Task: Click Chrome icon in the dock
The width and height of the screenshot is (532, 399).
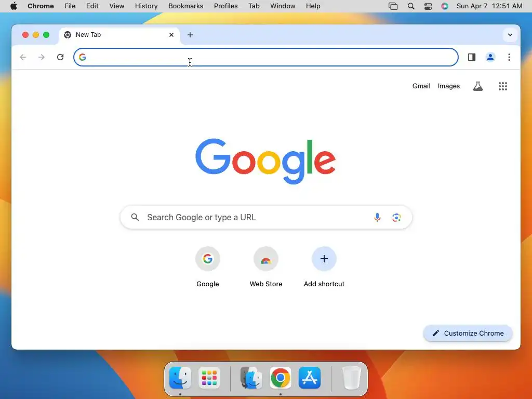Action: point(280,378)
